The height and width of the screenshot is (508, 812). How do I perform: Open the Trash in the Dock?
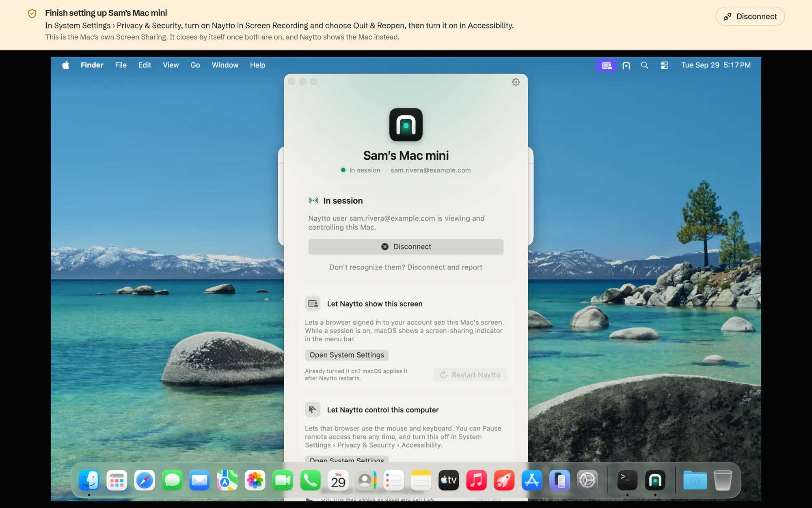coord(723,480)
